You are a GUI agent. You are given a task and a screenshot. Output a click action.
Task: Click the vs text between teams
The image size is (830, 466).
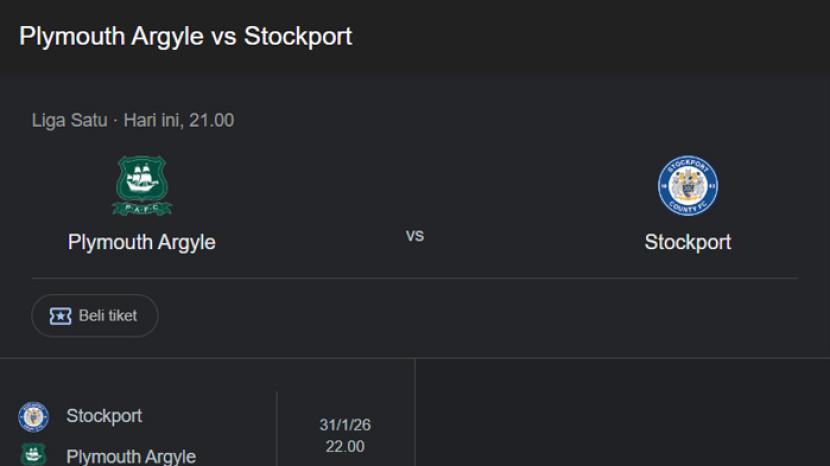pyautogui.click(x=414, y=236)
